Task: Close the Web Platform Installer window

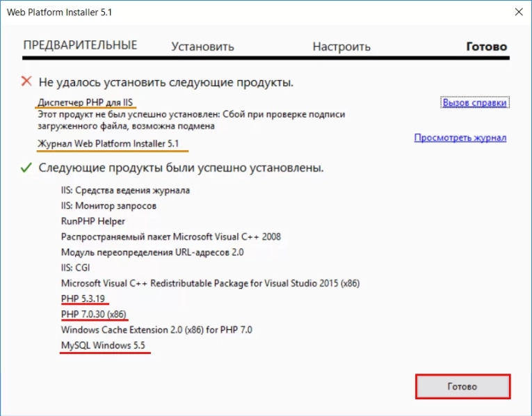Action: point(519,12)
